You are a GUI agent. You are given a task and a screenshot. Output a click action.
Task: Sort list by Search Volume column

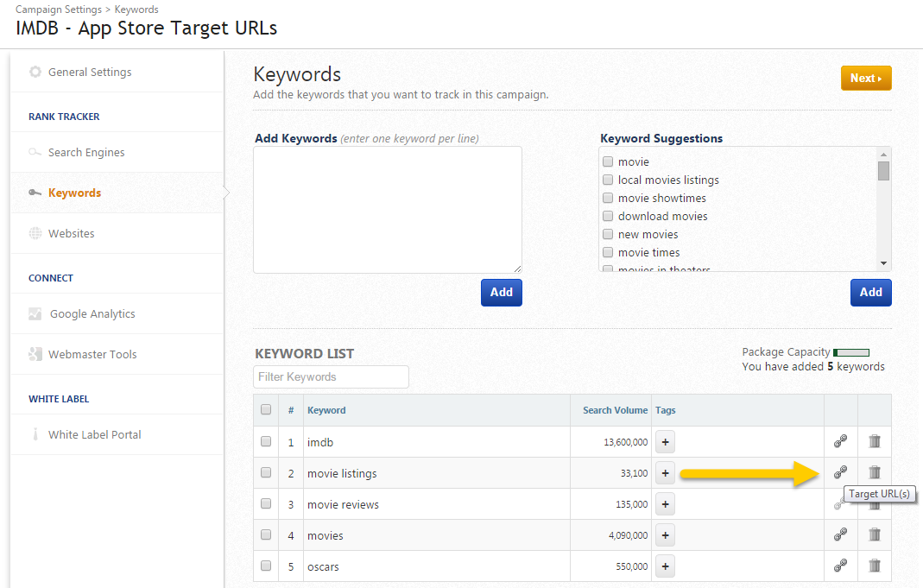615,410
